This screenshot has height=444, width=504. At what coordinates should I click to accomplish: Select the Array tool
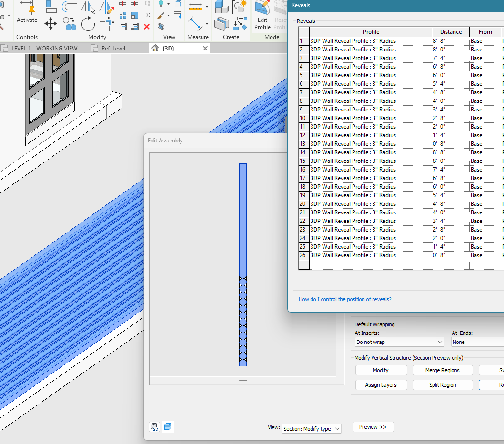pos(122,15)
